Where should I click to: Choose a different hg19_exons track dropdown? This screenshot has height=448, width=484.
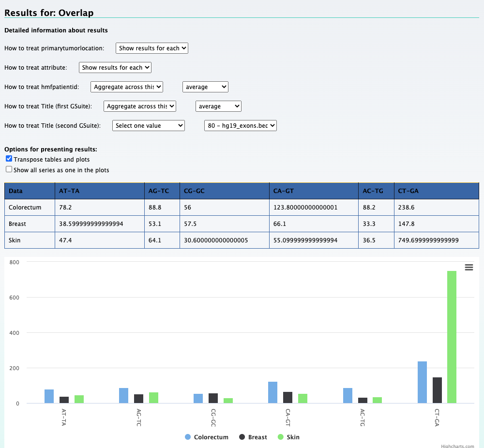241,126
